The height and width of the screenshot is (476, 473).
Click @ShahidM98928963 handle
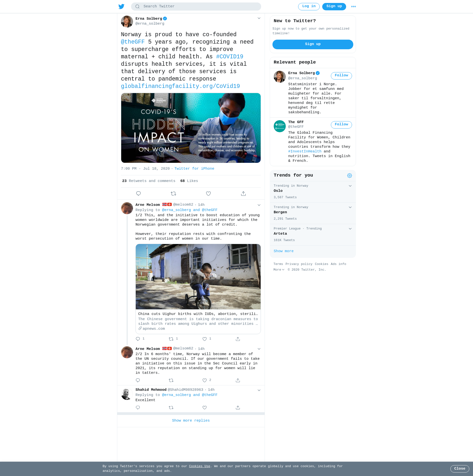tap(185, 390)
